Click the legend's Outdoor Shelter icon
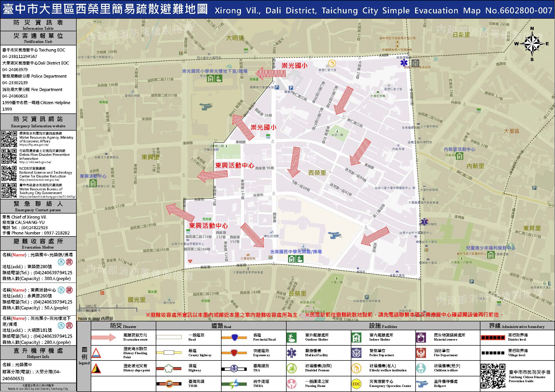The width and height of the screenshot is (555, 392). pos(291,338)
